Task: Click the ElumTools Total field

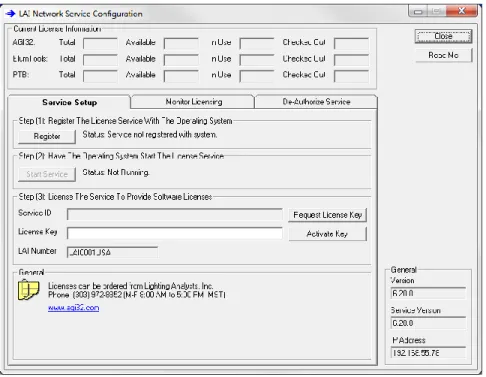Action: click(100, 60)
